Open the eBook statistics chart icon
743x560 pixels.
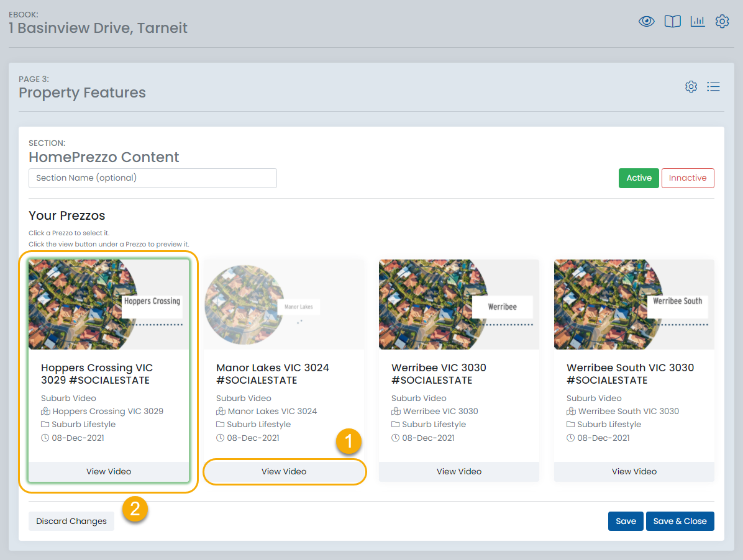click(698, 22)
